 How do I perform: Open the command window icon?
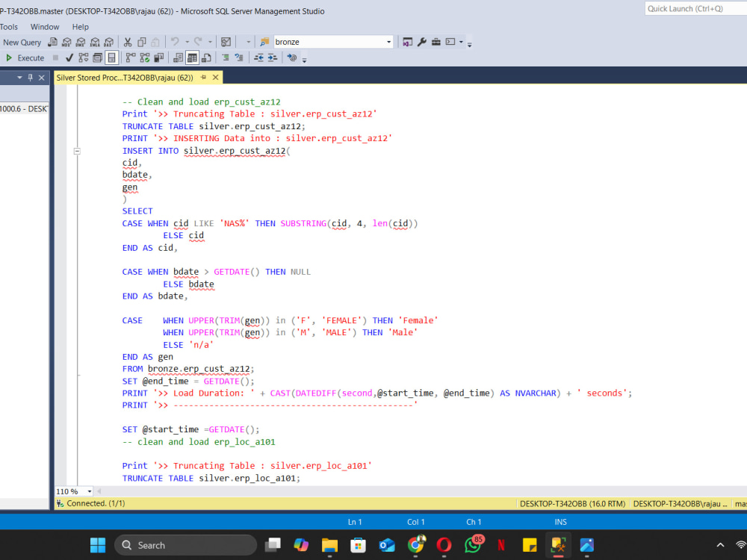point(450,42)
